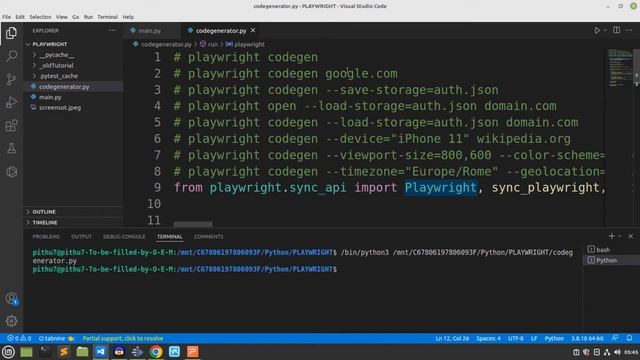Change language mode from Python in status bar
This screenshot has width=640, height=360.
click(554, 338)
